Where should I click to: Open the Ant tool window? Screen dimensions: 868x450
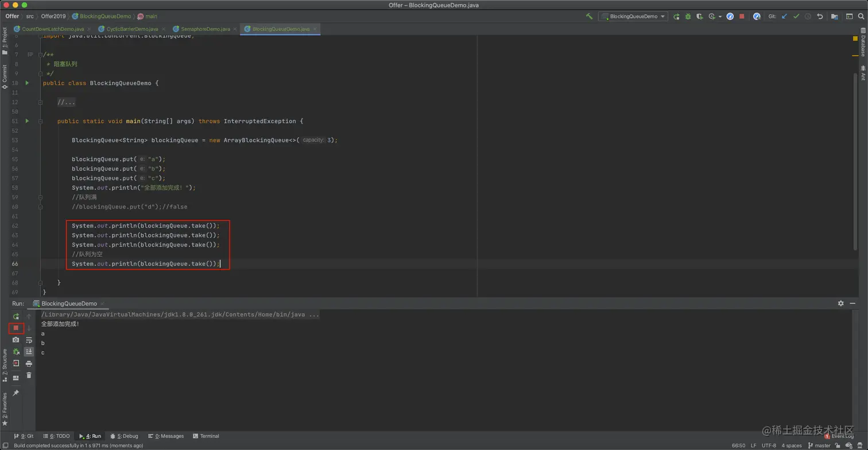[x=863, y=72]
